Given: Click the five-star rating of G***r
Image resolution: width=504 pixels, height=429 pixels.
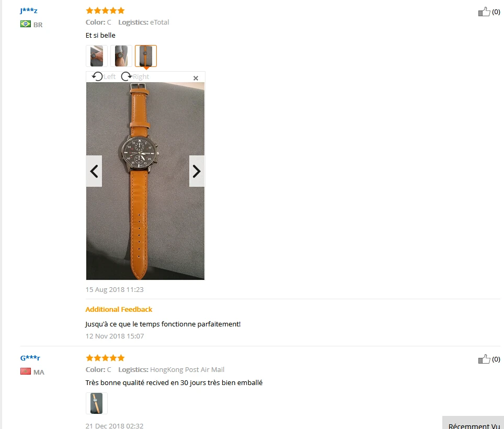Looking at the screenshot, I should 105,358.
